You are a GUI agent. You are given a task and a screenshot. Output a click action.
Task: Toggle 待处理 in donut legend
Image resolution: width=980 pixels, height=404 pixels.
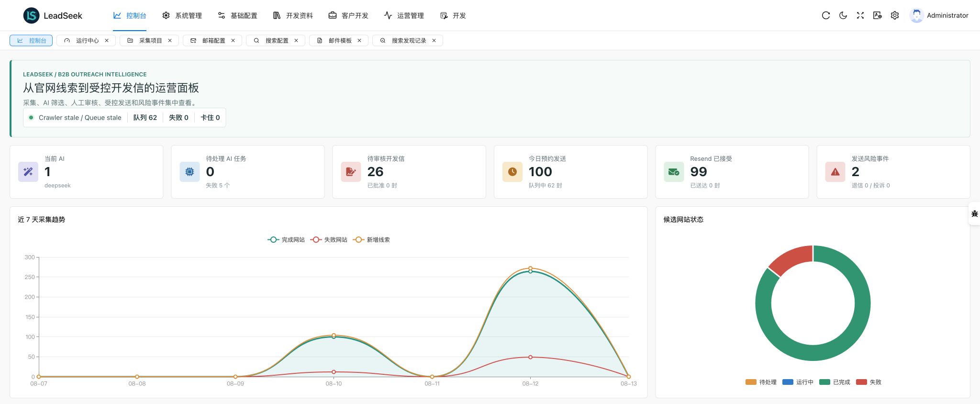761,382
